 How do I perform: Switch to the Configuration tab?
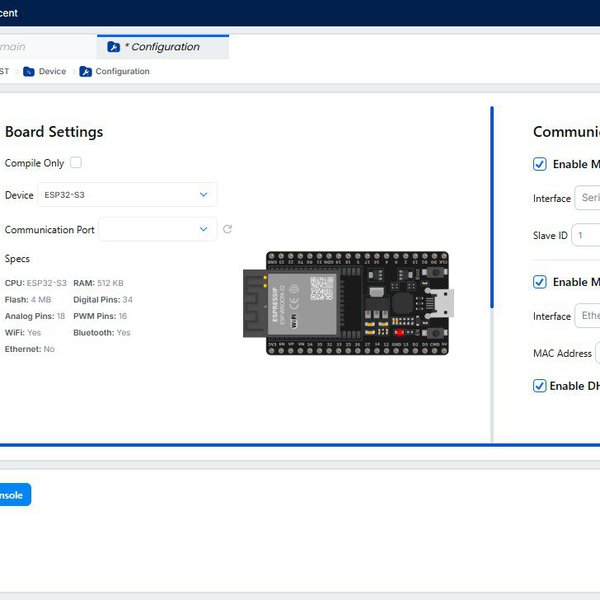point(163,47)
